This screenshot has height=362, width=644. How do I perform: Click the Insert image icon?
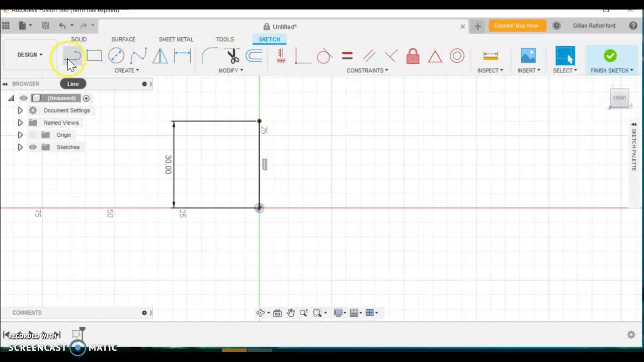(x=528, y=56)
